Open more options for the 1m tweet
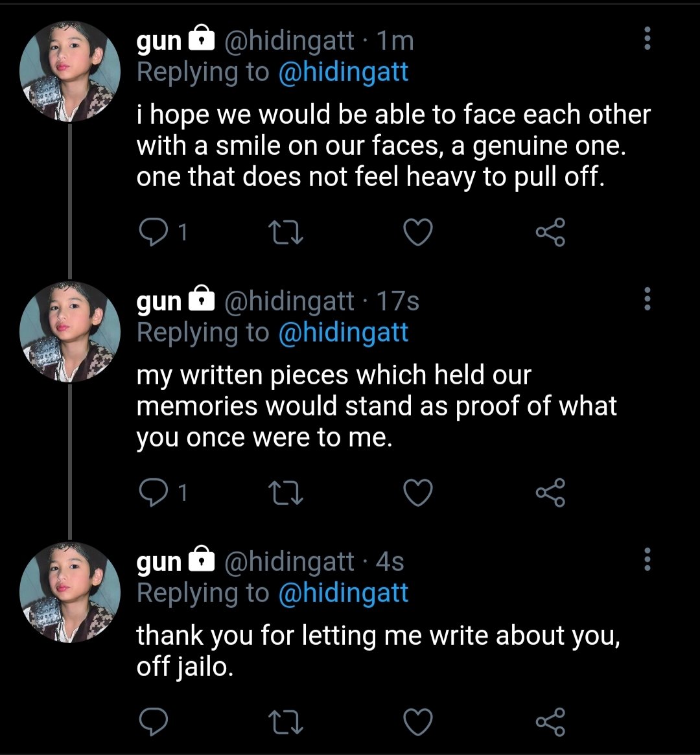 [x=647, y=38]
